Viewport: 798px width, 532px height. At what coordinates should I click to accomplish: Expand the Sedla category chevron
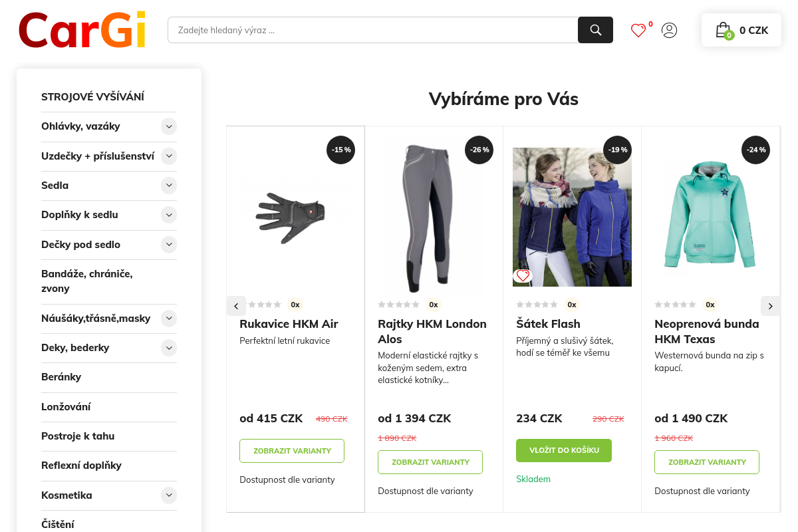(x=169, y=186)
